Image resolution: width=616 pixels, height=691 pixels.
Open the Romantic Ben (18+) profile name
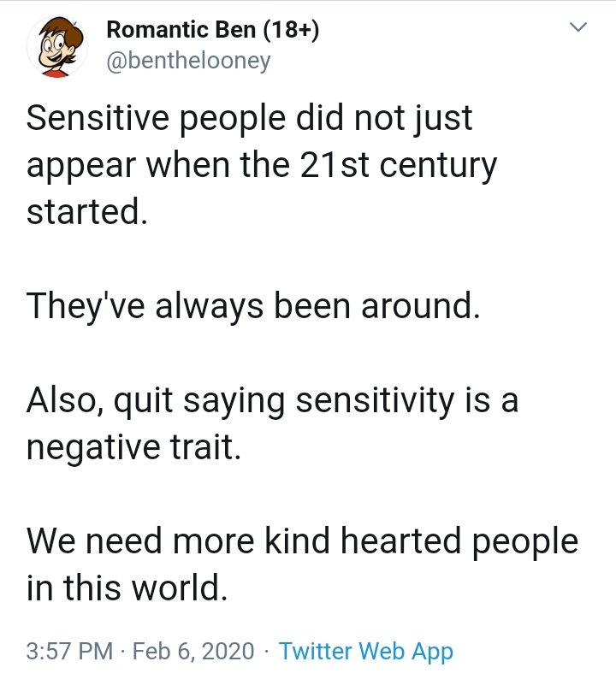[213, 30]
